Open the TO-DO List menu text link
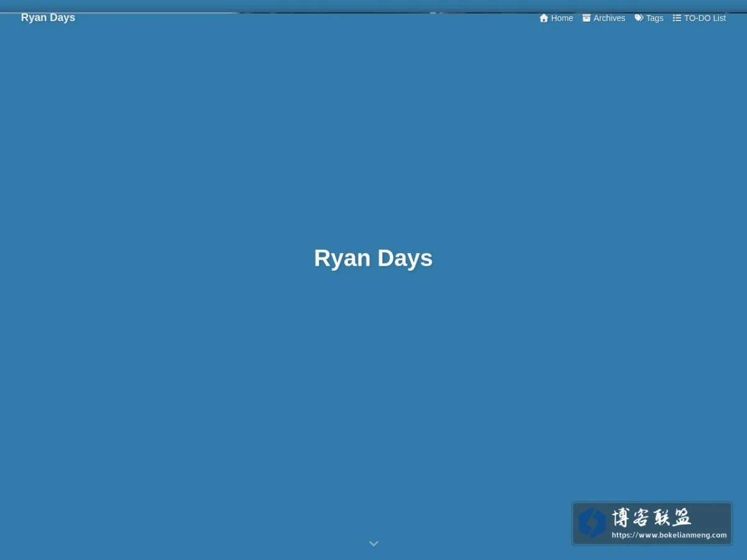747x560 pixels. pos(705,18)
